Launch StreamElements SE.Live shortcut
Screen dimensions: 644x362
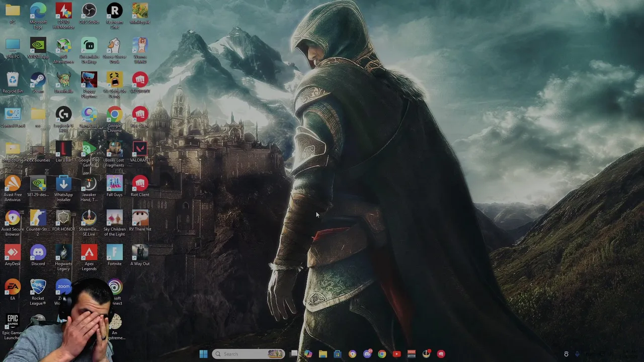[89, 223]
